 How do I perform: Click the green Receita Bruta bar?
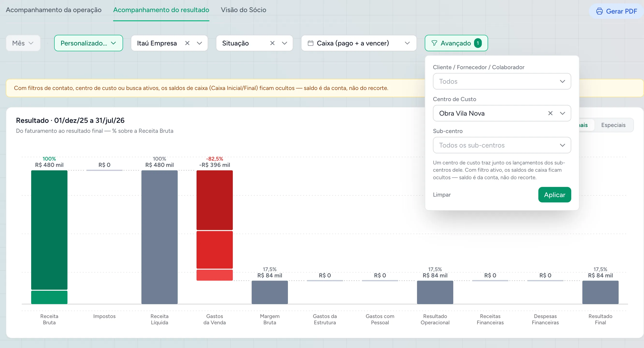click(49, 237)
